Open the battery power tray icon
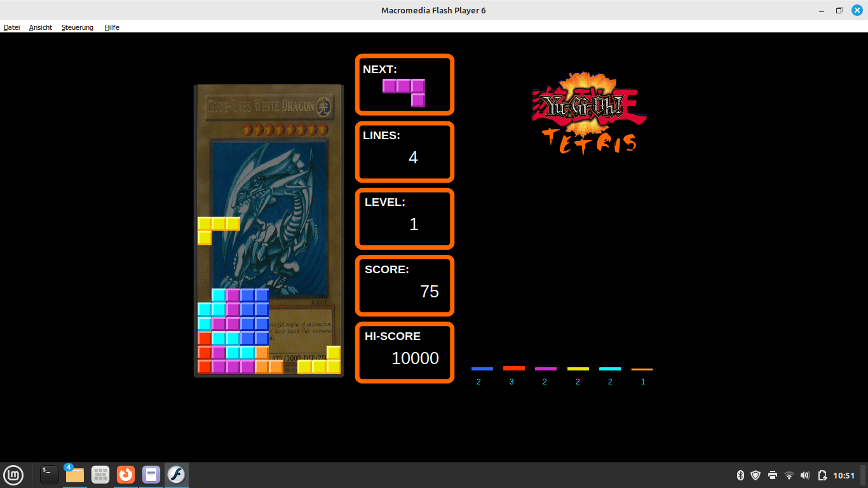The height and width of the screenshot is (488, 868). tap(822, 475)
